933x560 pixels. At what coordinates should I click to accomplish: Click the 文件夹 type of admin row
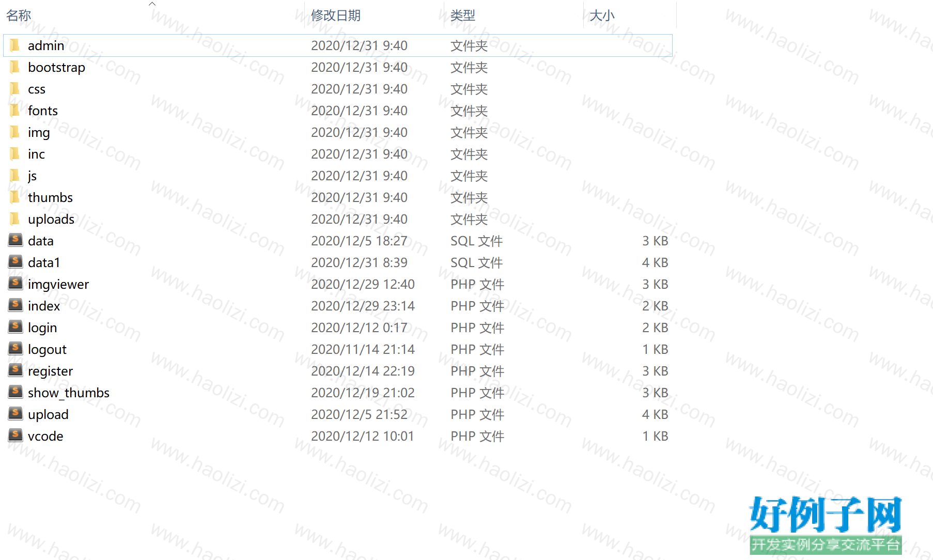[x=469, y=45]
